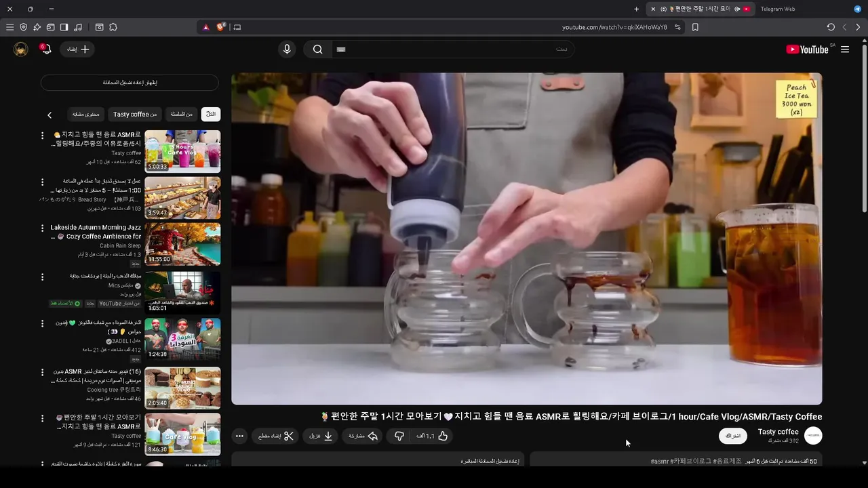Viewport: 868px width, 488px height.
Task: Click the chat replay show button
Action: click(130, 83)
